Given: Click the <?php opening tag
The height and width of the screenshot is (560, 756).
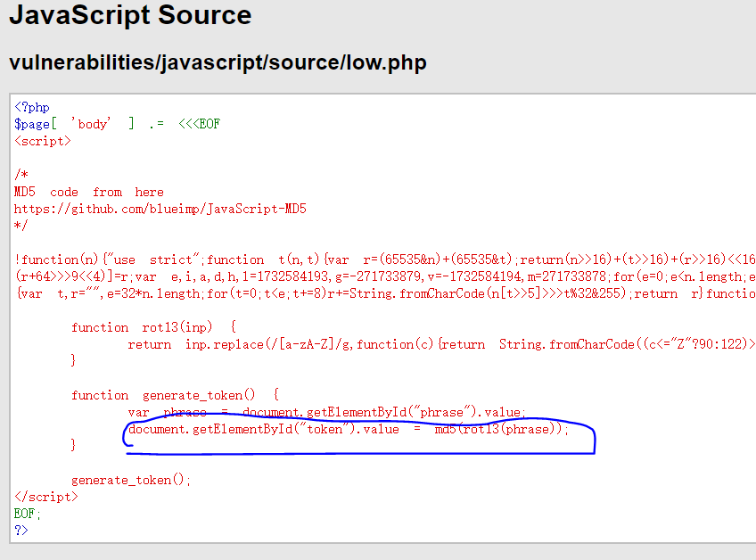Looking at the screenshot, I should 32,107.
